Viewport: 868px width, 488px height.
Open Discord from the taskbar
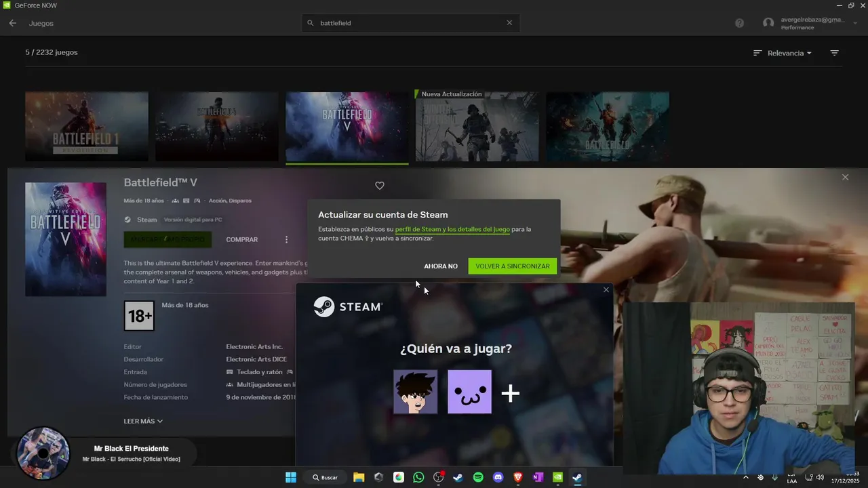498,477
